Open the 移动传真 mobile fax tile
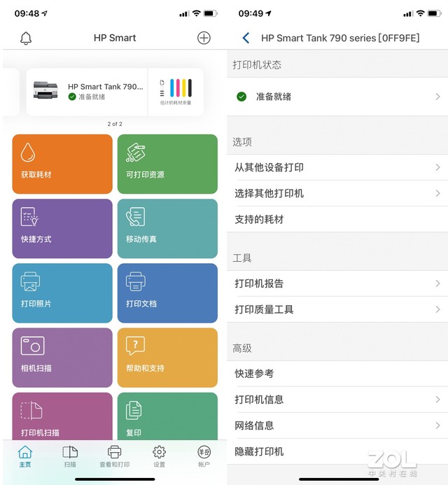 click(x=167, y=229)
